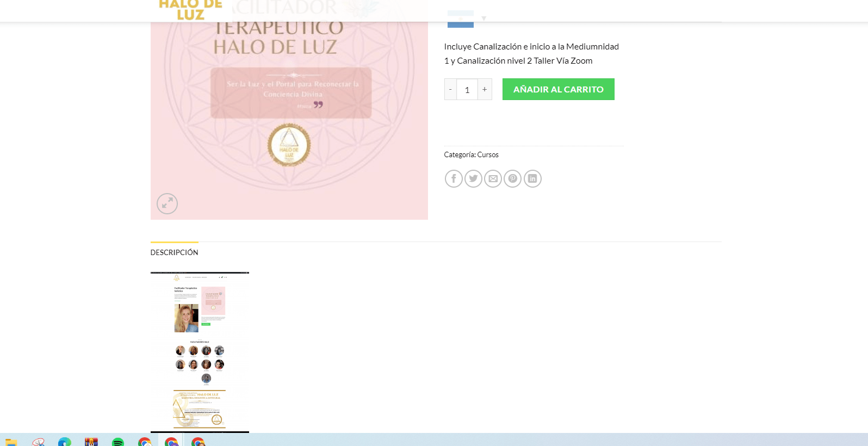Pin product on Pinterest
868x446 pixels.
512,178
